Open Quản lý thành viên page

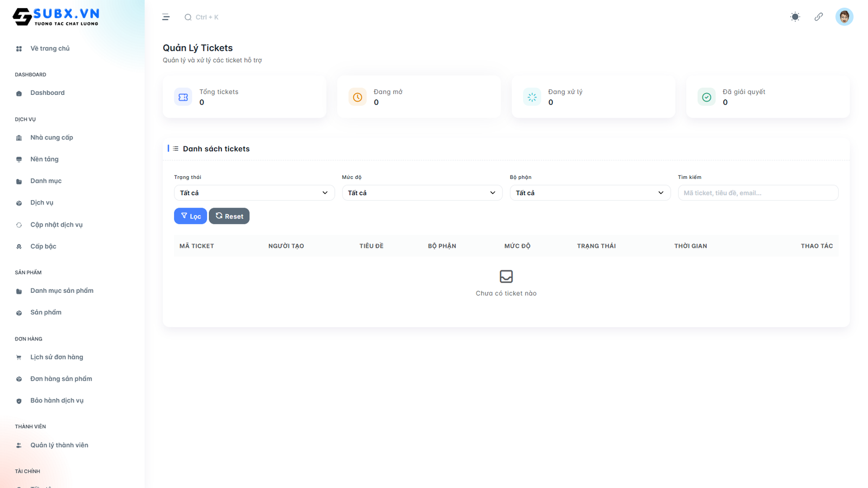click(59, 445)
